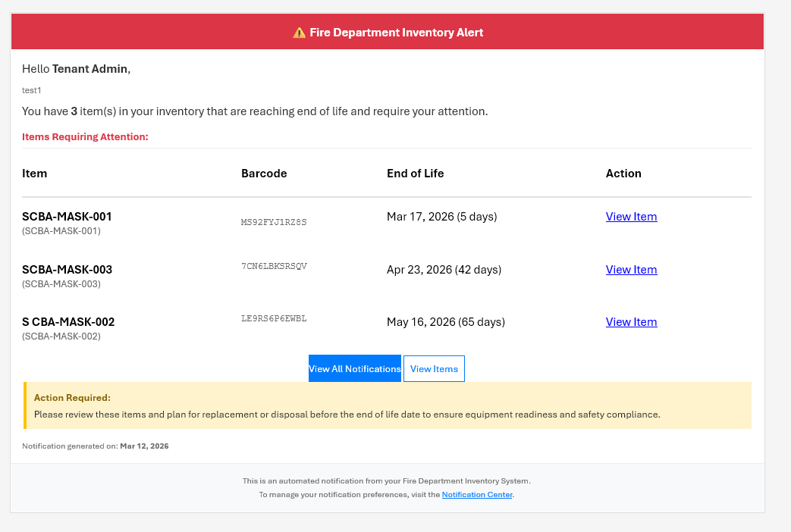The image size is (791, 532).
Task: Click barcode LE9RS6P6EWBL
Action: coord(273,318)
